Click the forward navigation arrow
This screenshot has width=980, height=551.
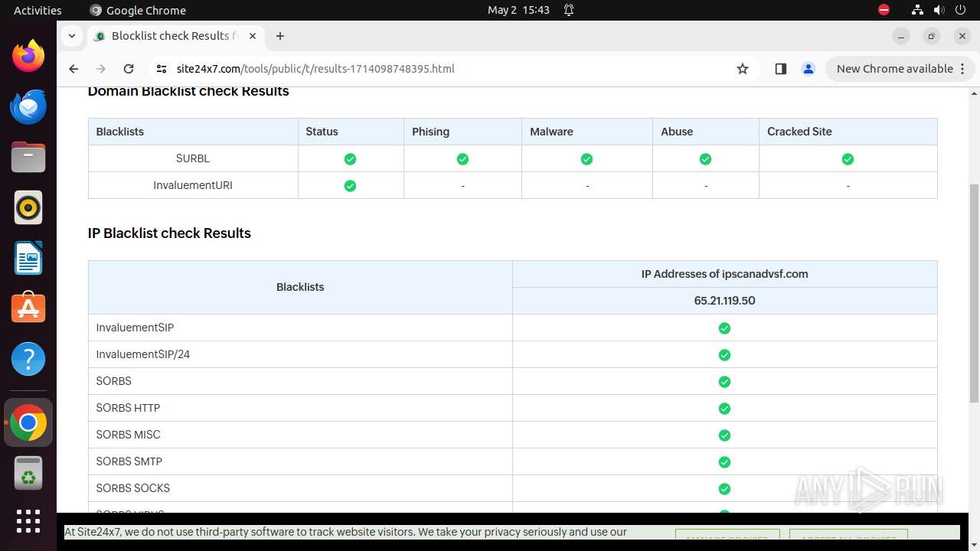[x=101, y=69]
